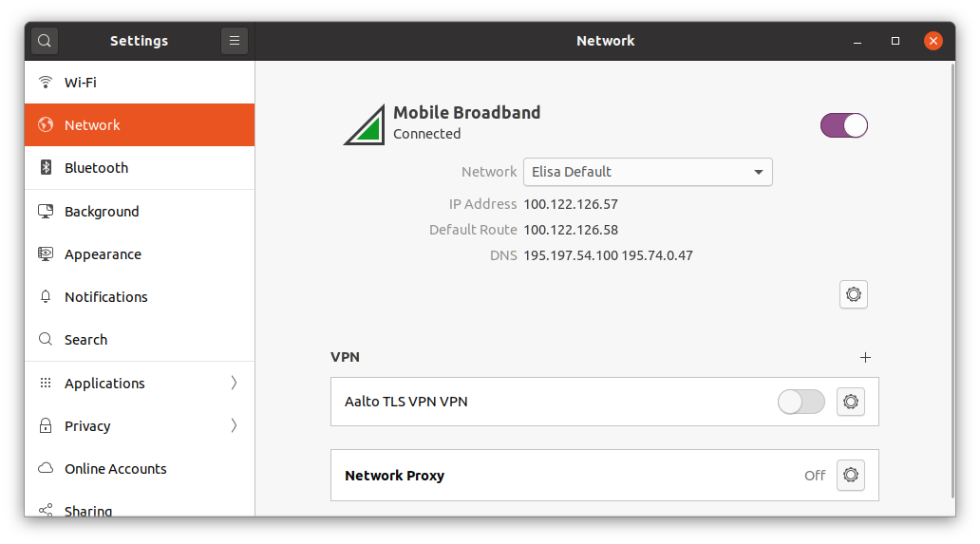Click the Network Proxy row label

[394, 476]
